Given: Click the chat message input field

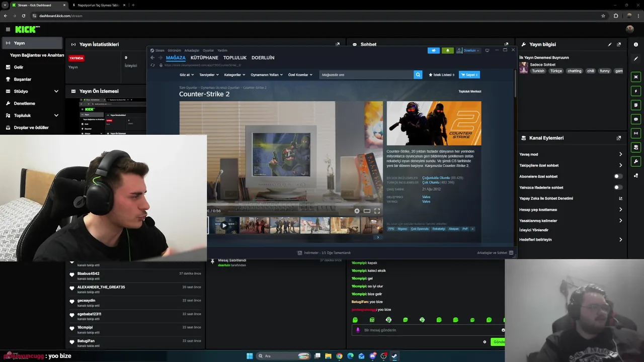Looking at the screenshot, I should click(428, 330).
